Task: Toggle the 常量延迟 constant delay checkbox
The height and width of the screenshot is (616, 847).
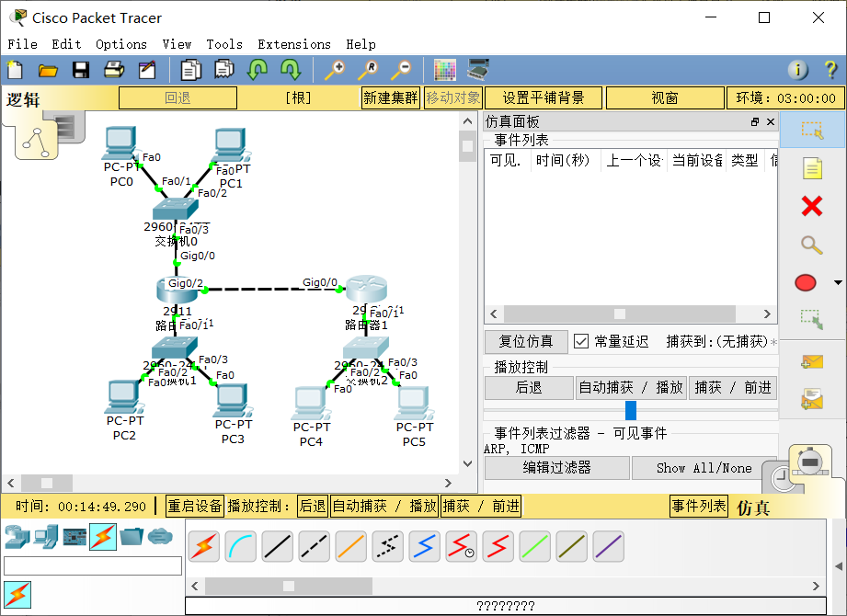Action: [582, 340]
